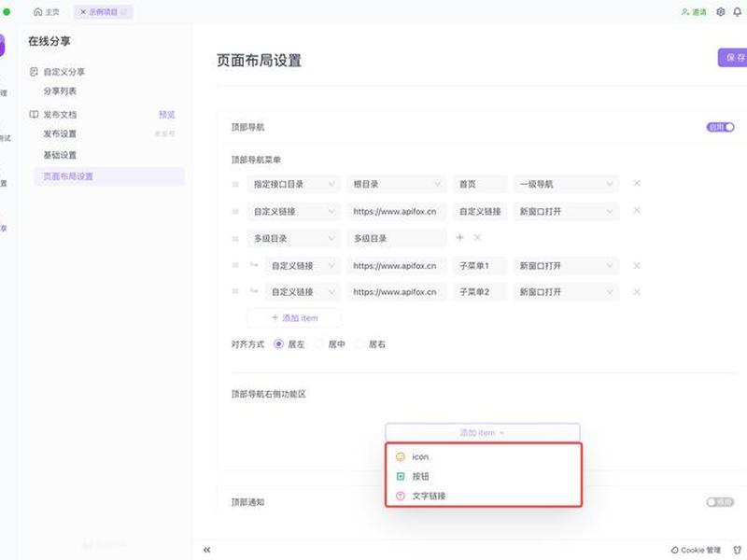Save layout with 保存 button
Screen dimensions: 747x560
click(x=733, y=58)
